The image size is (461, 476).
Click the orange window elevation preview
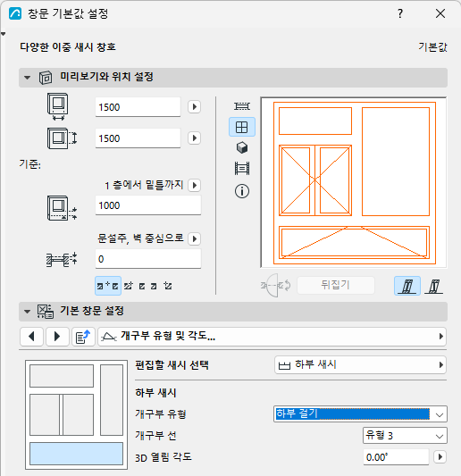pos(354,183)
